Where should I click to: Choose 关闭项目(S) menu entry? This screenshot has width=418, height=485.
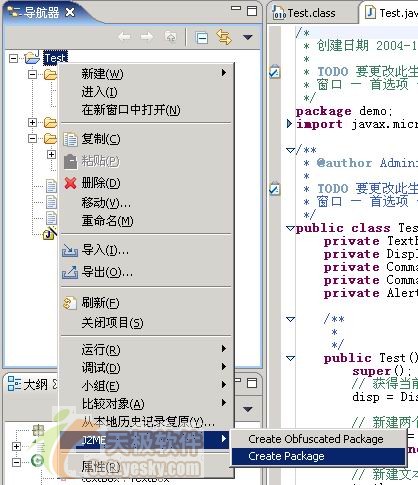(146, 322)
